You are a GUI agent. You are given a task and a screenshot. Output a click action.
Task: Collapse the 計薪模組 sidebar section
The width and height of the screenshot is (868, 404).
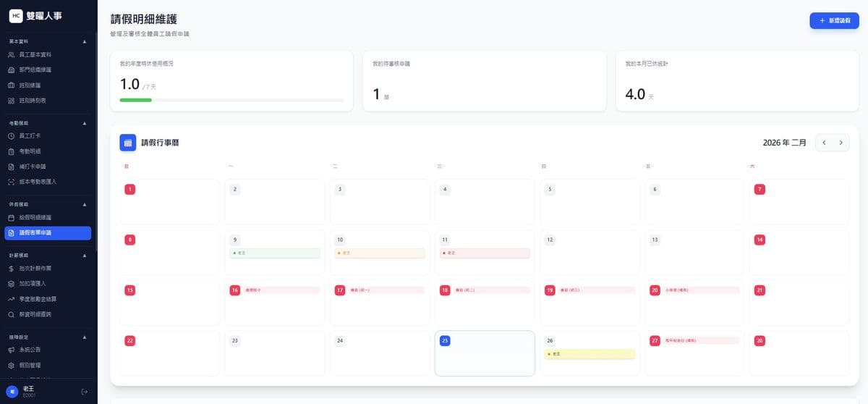85,256
